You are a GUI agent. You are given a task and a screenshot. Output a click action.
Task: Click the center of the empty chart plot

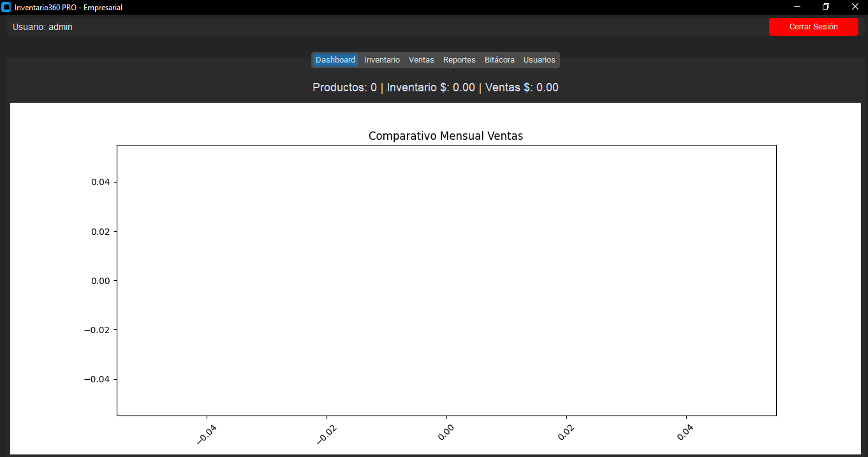point(446,280)
